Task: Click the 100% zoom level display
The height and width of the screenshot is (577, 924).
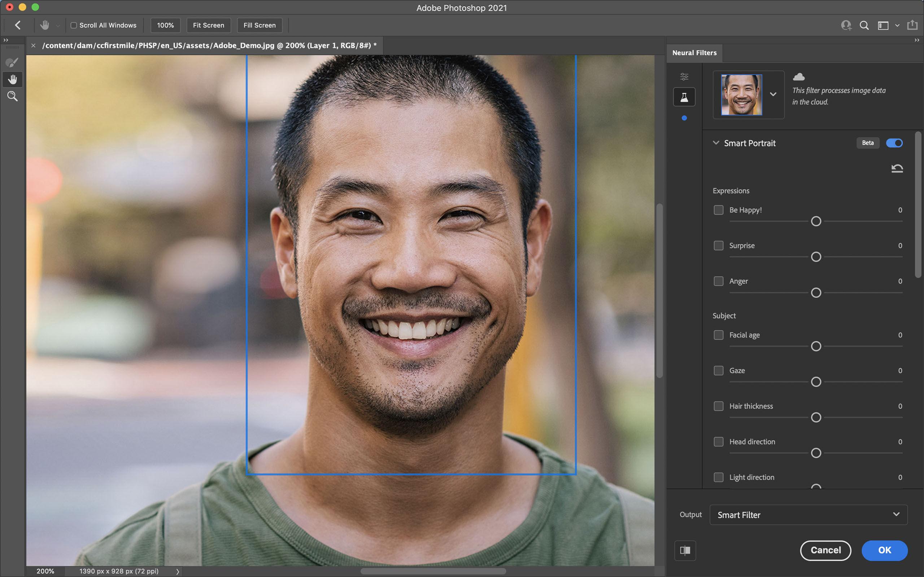Action: [x=165, y=25]
